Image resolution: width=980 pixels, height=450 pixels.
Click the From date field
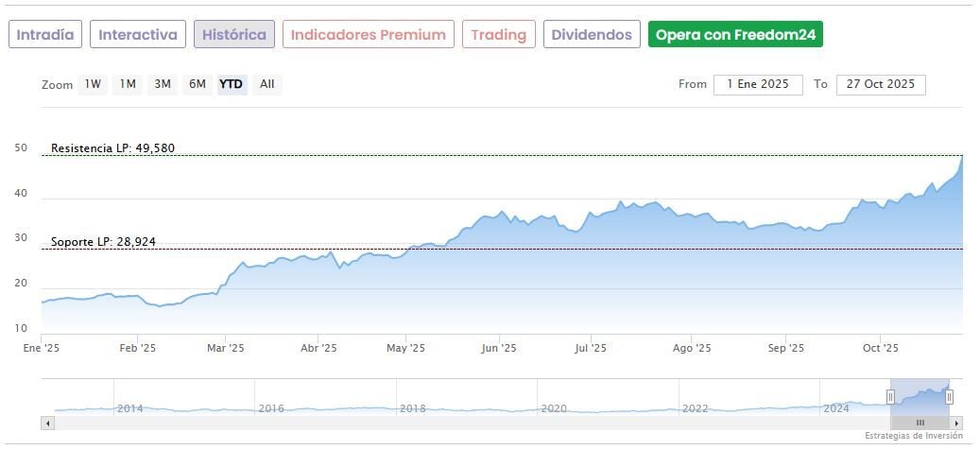[x=758, y=84]
